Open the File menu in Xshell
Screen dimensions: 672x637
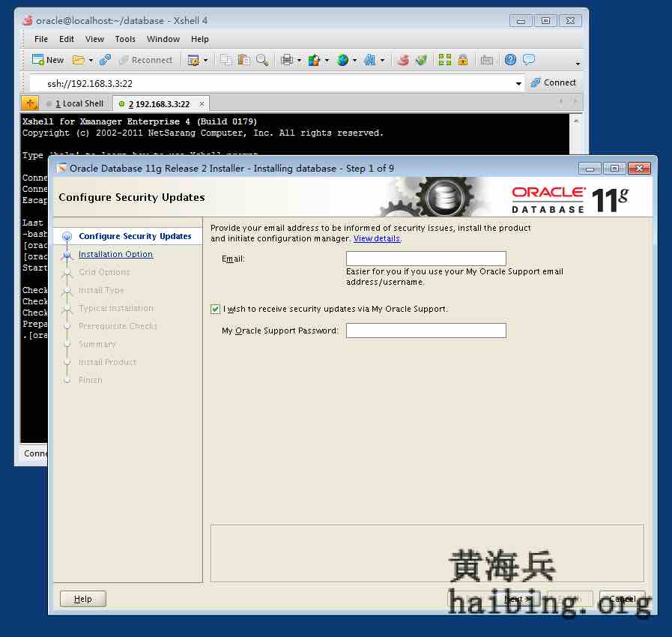tap(40, 39)
